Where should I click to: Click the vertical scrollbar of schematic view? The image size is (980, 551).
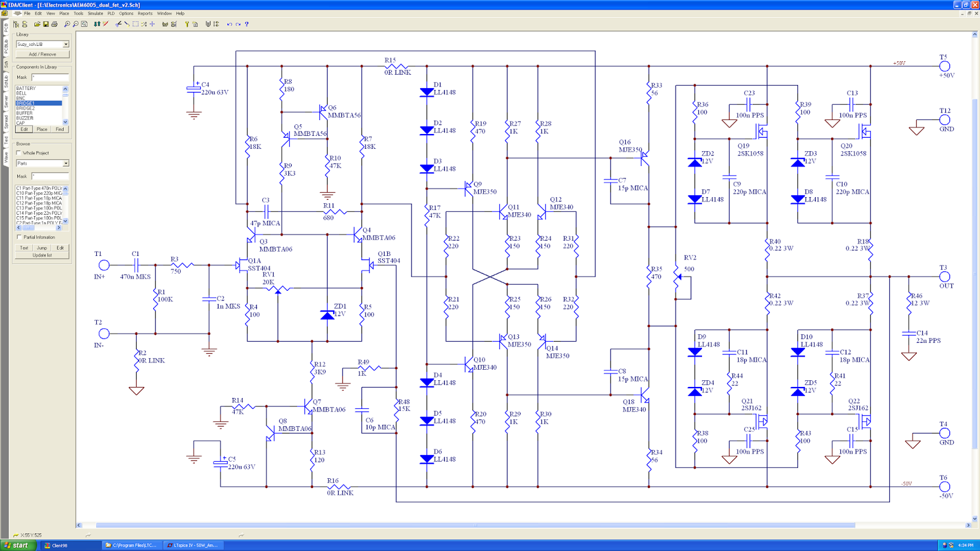[974, 276]
